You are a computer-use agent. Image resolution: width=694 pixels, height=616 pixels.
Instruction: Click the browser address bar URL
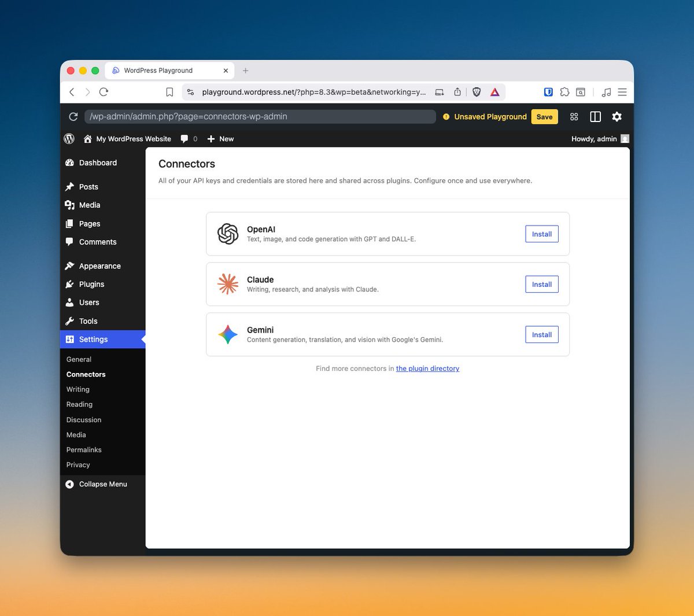point(313,92)
